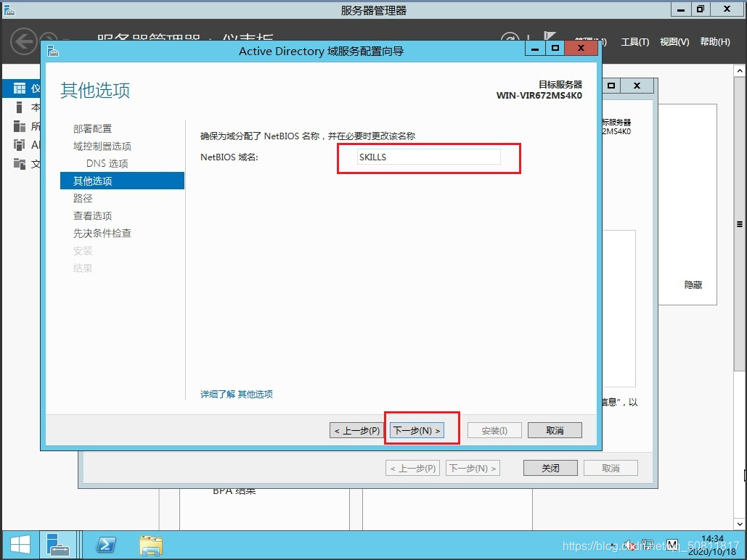Open the 工具(T) menu

(x=635, y=42)
